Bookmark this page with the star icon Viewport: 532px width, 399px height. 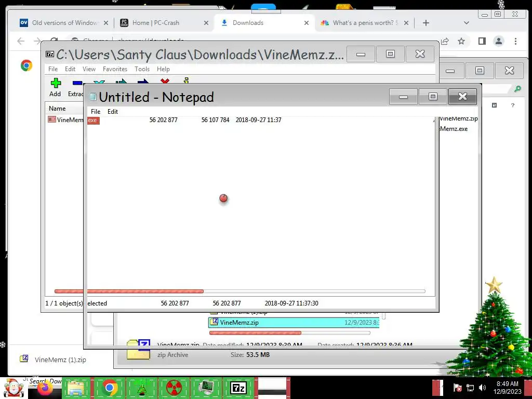[x=461, y=41]
